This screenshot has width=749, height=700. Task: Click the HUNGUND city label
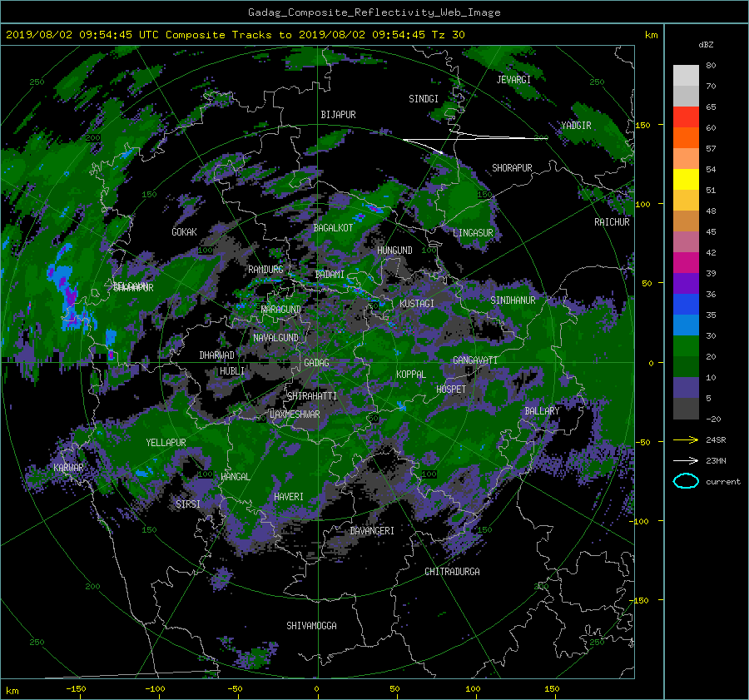click(394, 251)
